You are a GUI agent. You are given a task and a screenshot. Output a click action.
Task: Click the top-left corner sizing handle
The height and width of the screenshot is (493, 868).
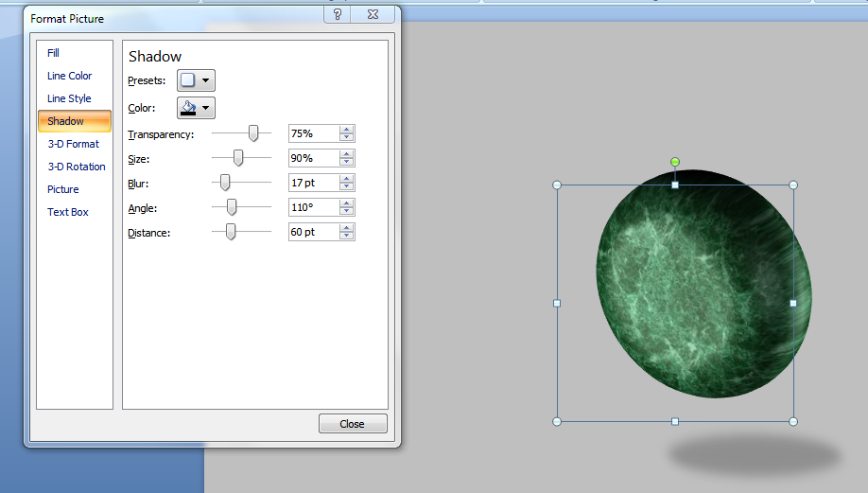coord(557,185)
